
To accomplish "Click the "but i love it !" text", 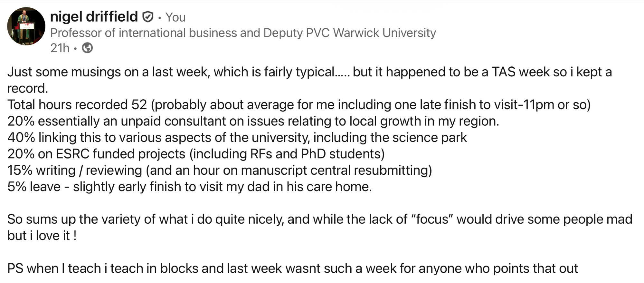I will tap(42, 236).
